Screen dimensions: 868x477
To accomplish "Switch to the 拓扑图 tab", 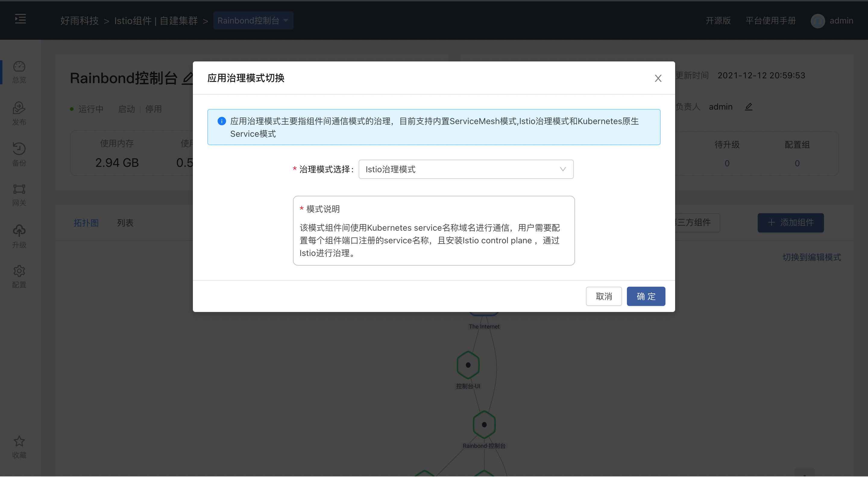I will [86, 223].
